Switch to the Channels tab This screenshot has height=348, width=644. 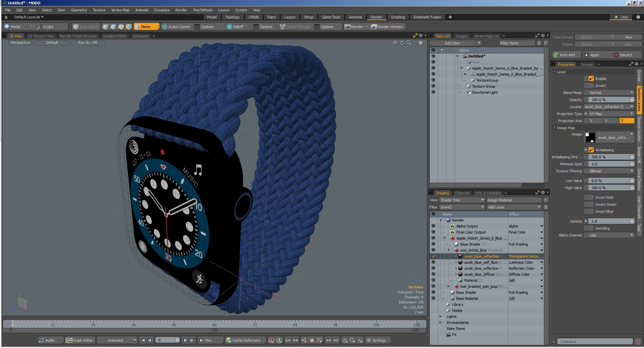point(462,193)
